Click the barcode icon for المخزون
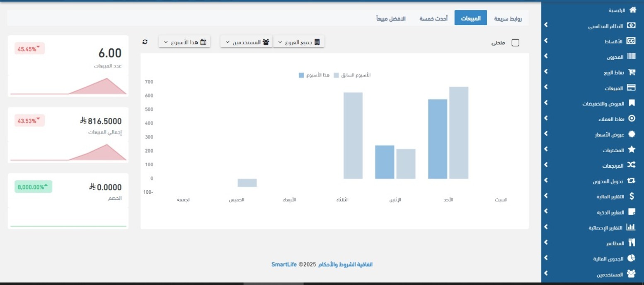This screenshot has height=285, width=644. 631,57
